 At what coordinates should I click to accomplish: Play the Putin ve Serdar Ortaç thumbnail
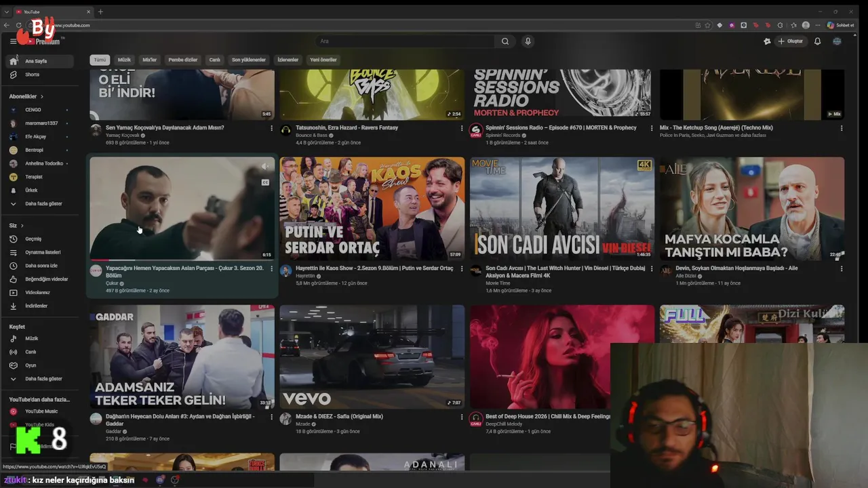point(372,209)
